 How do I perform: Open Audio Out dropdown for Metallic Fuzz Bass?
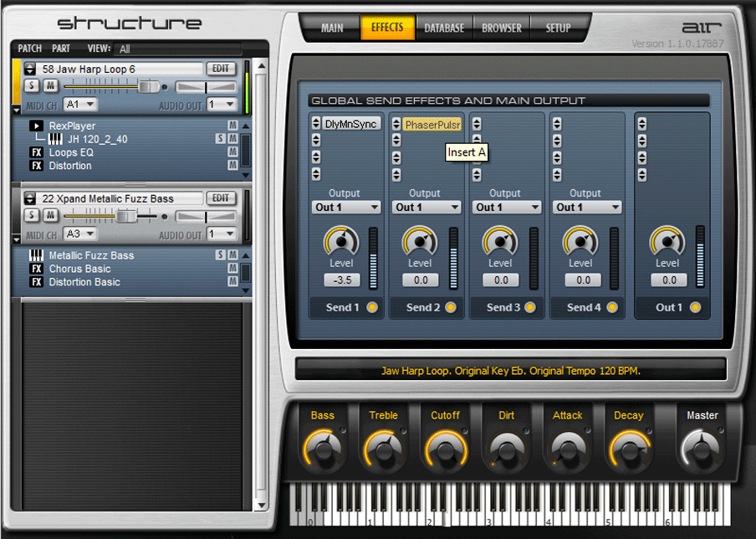222,234
